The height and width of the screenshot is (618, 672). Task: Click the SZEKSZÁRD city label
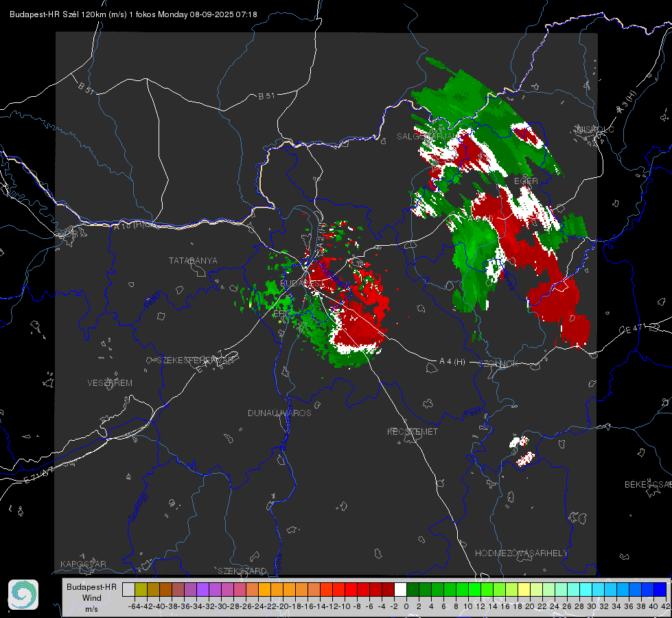tap(242, 571)
